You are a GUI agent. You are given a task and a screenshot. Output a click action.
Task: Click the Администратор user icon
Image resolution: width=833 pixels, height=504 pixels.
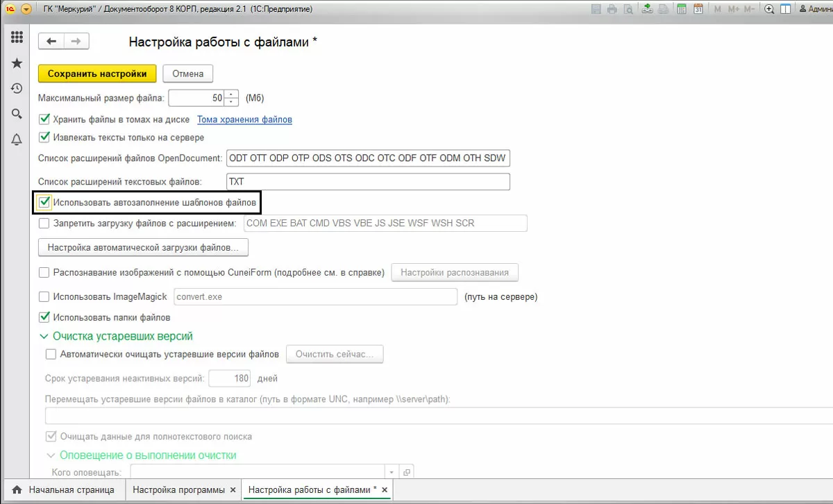pos(803,9)
